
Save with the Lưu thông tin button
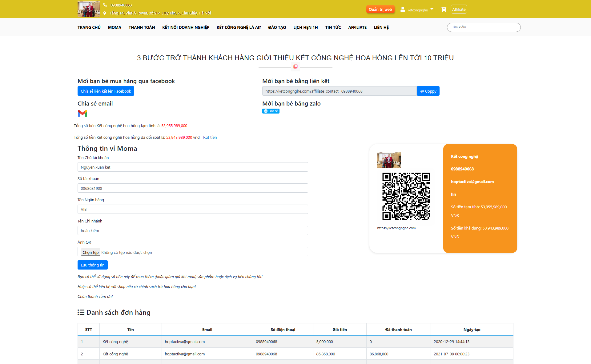[x=92, y=265]
